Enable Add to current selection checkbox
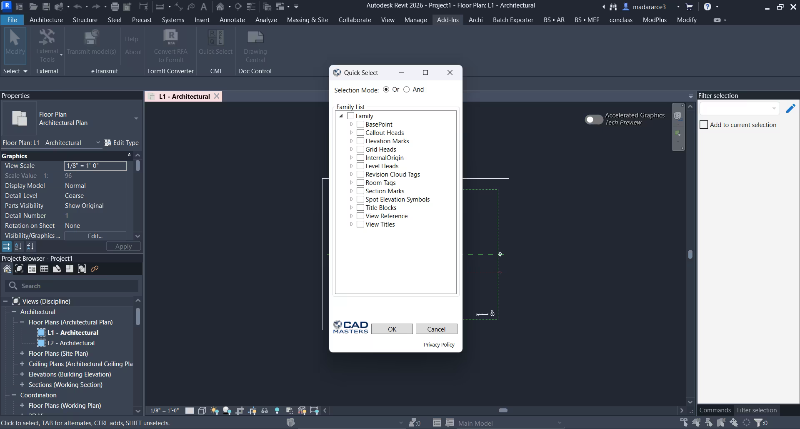This screenshot has height=429, width=800. coord(702,125)
